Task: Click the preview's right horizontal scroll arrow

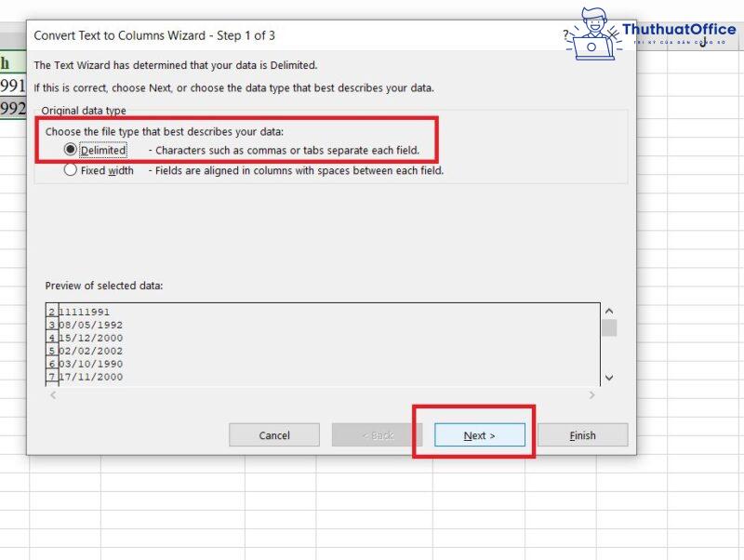Action: click(x=592, y=394)
